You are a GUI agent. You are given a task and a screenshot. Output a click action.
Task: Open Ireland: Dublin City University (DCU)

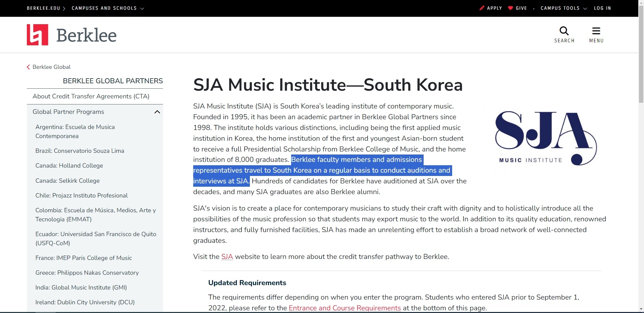tap(85, 302)
